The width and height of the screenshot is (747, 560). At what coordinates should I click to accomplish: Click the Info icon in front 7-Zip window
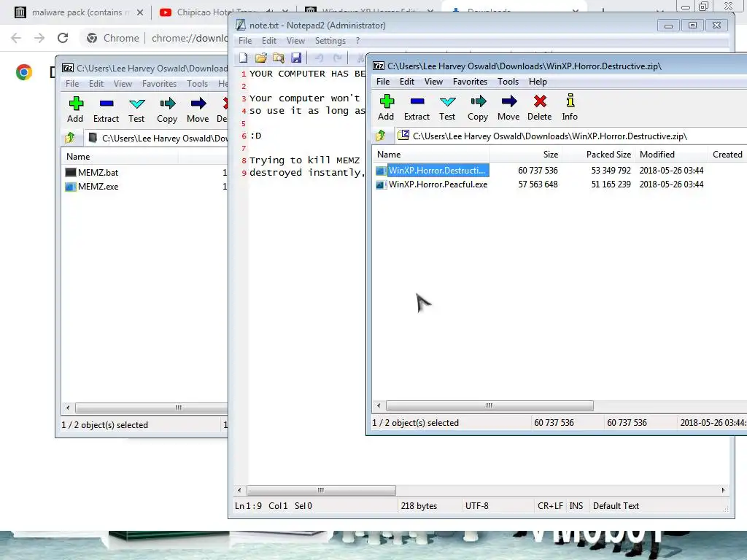point(570,101)
